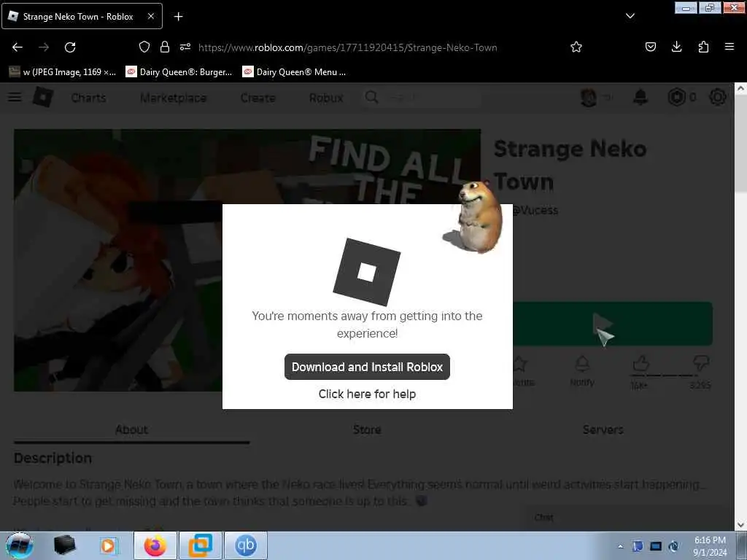
Task: Click the address bar URL
Action: coord(348,47)
